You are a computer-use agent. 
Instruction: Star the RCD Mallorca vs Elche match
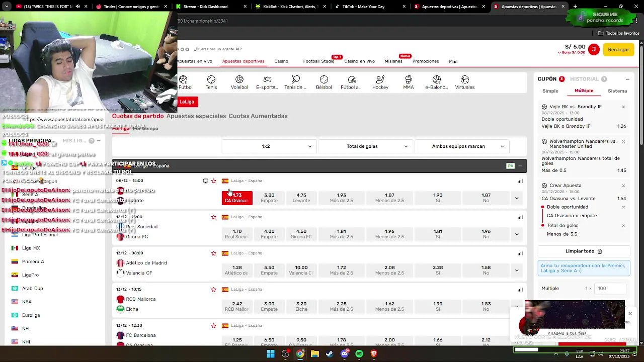tap(213, 290)
